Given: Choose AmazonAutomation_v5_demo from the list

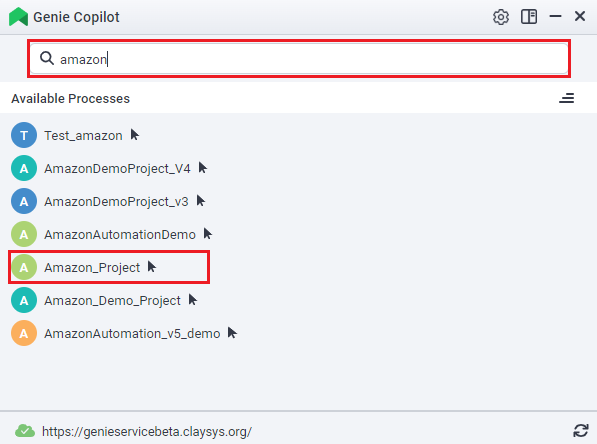Looking at the screenshot, I should click(132, 334).
